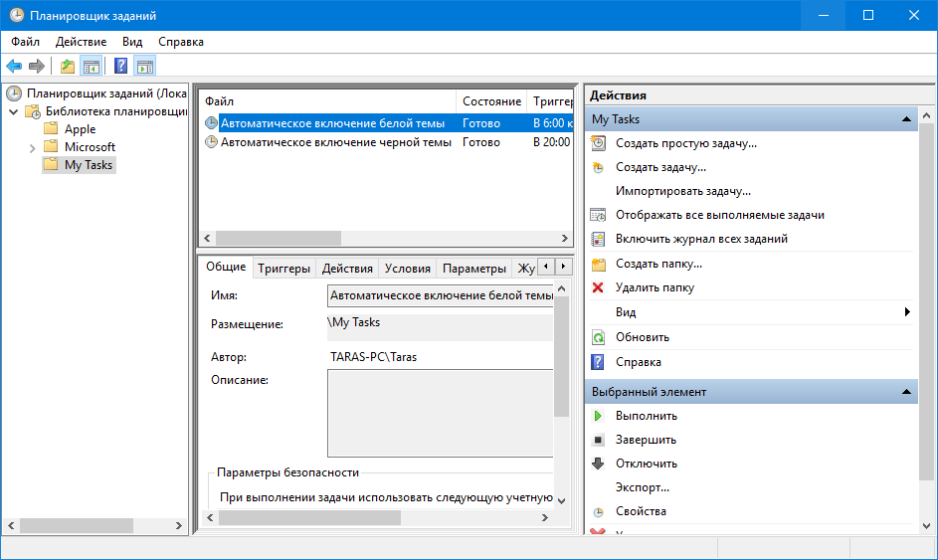
Task: Collapse the Выбранный элемент section
Action: pyautogui.click(x=907, y=392)
